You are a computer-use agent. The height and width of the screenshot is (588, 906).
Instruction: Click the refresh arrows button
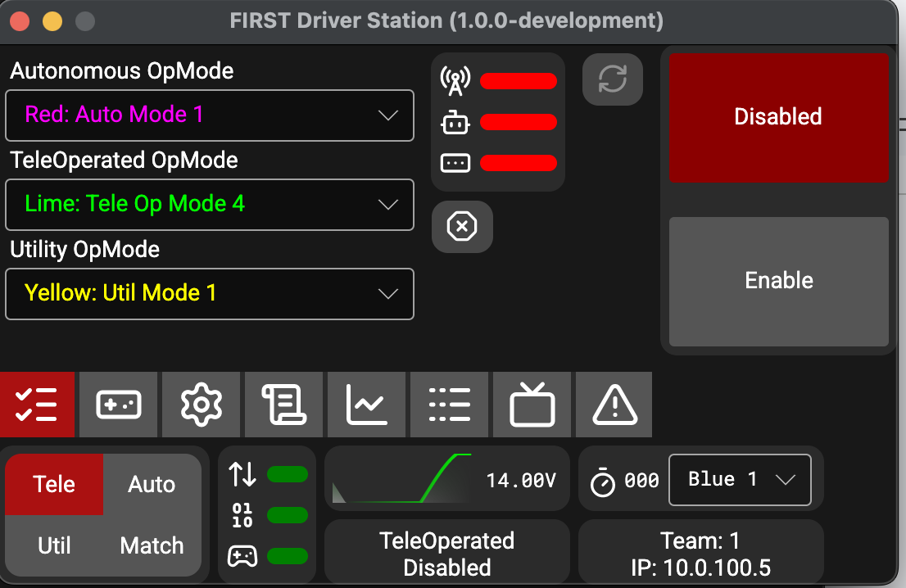[613, 79]
